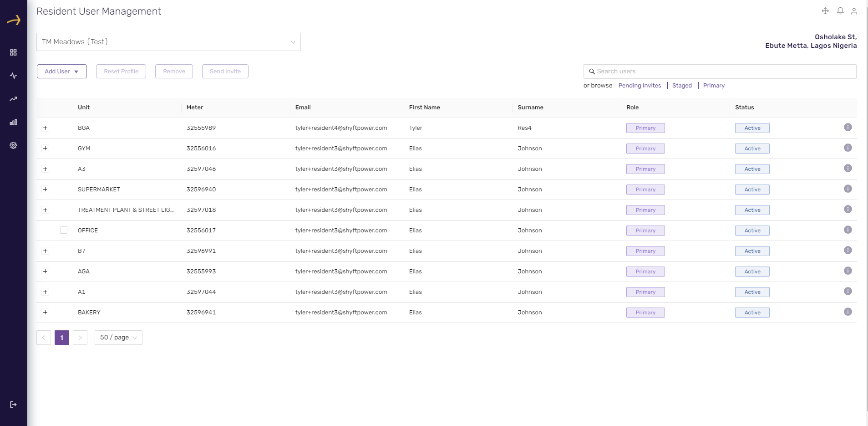Open the TM Meadows (Test) site dropdown
This screenshot has height=426, width=868.
[x=168, y=42]
